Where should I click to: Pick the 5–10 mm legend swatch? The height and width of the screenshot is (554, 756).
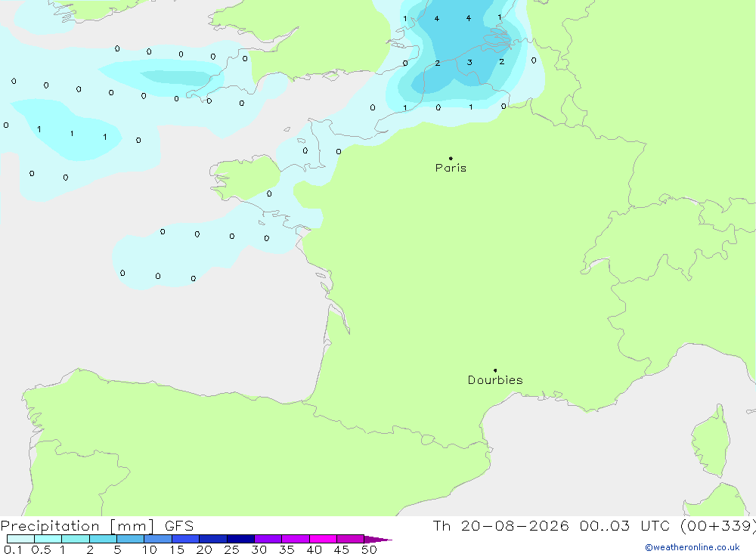coord(130,539)
